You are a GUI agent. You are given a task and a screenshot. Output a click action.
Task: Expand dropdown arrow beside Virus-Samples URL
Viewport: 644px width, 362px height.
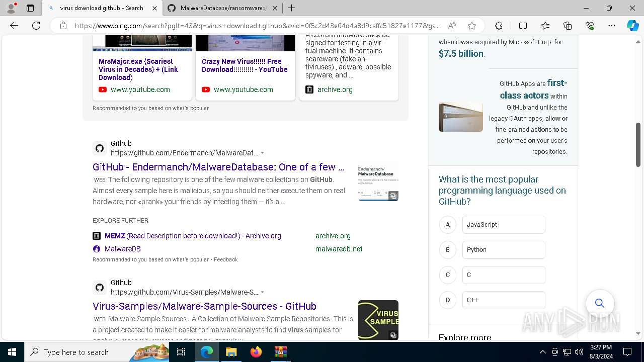coord(262,292)
